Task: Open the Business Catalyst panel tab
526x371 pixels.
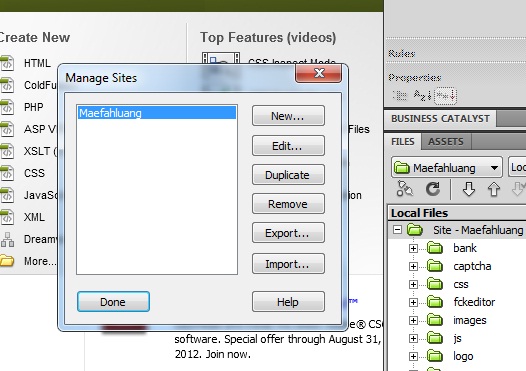Action: tap(440, 119)
